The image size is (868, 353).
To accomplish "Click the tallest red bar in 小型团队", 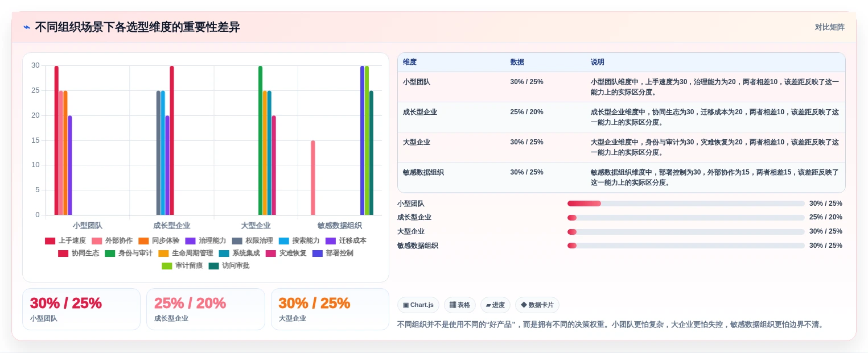I will coord(56,140).
